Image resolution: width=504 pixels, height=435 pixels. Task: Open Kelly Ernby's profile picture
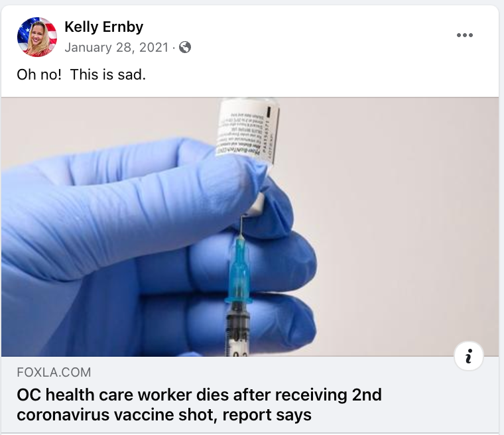pyautogui.click(x=37, y=37)
